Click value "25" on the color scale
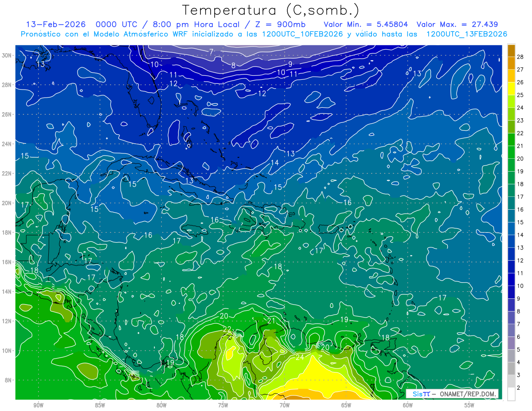The height and width of the screenshot is (411, 532). [520, 95]
